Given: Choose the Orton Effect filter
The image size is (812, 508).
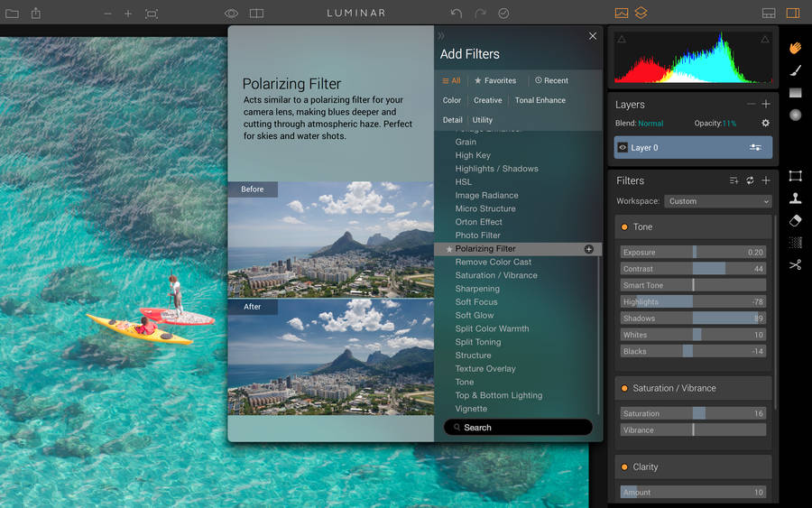Looking at the screenshot, I should click(x=478, y=222).
